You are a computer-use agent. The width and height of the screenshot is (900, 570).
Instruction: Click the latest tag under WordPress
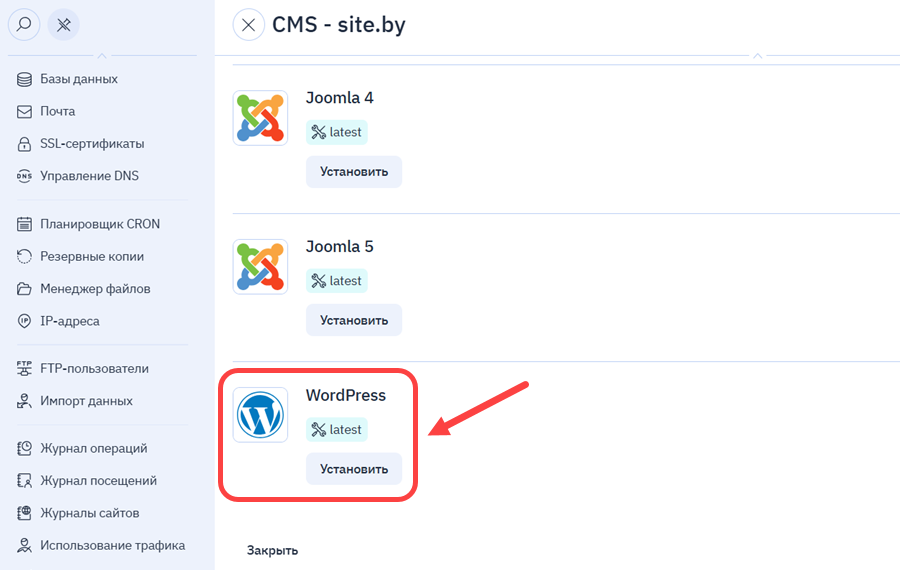click(x=336, y=429)
